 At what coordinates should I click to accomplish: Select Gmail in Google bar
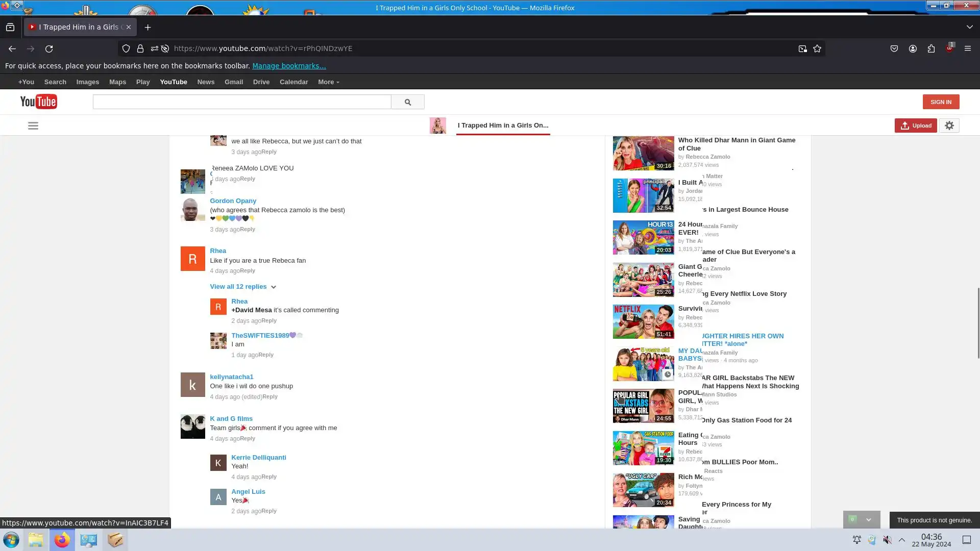pyautogui.click(x=233, y=82)
